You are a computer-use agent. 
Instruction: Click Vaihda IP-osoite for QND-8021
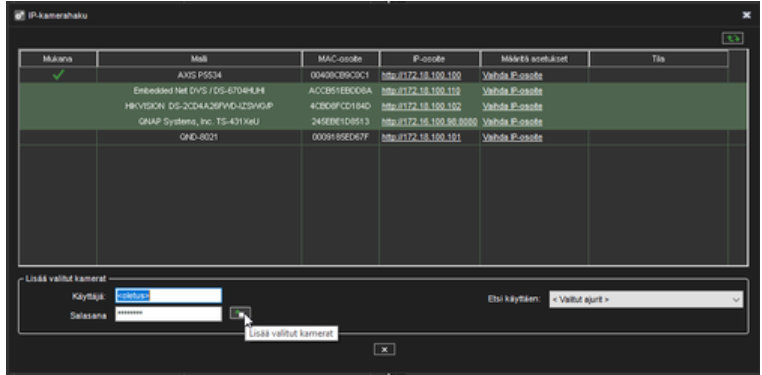[512, 137]
